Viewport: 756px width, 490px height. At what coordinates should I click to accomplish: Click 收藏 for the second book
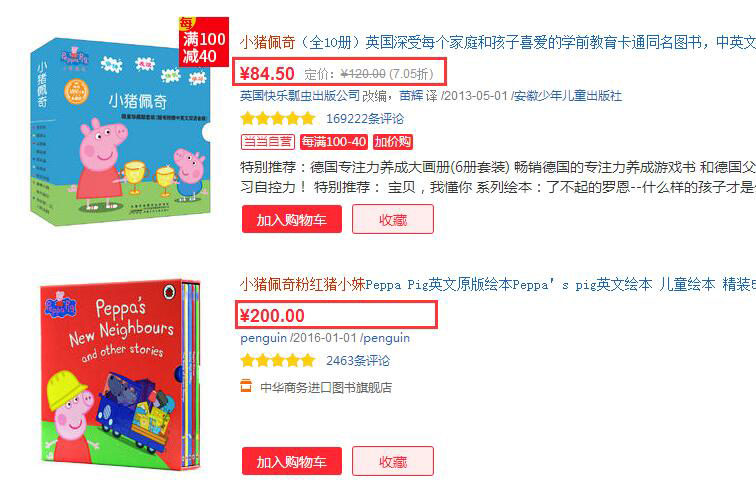(x=393, y=462)
